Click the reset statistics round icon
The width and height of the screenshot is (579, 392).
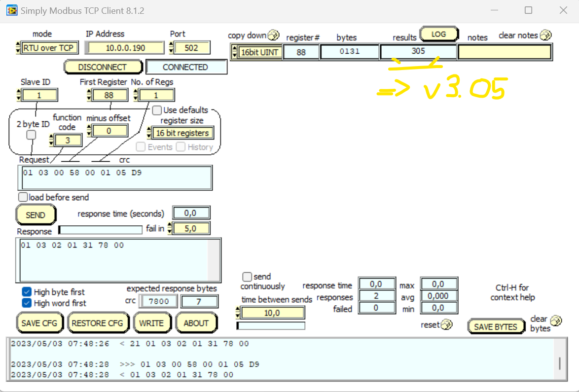tap(446, 324)
